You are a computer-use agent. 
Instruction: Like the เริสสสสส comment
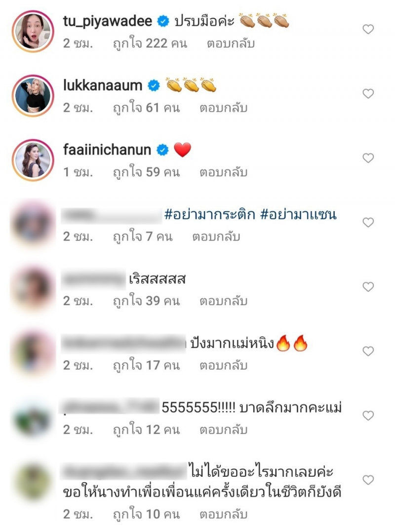click(x=368, y=287)
